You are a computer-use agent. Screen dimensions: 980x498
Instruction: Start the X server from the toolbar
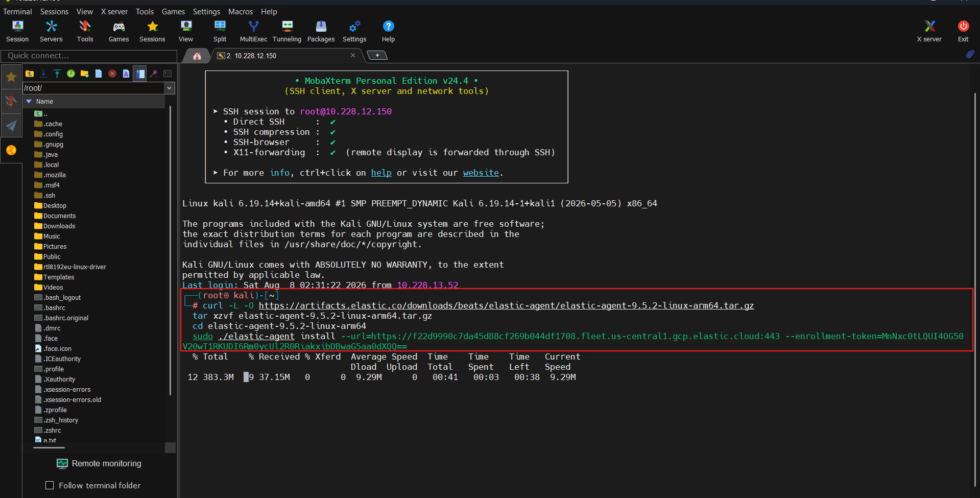(929, 31)
